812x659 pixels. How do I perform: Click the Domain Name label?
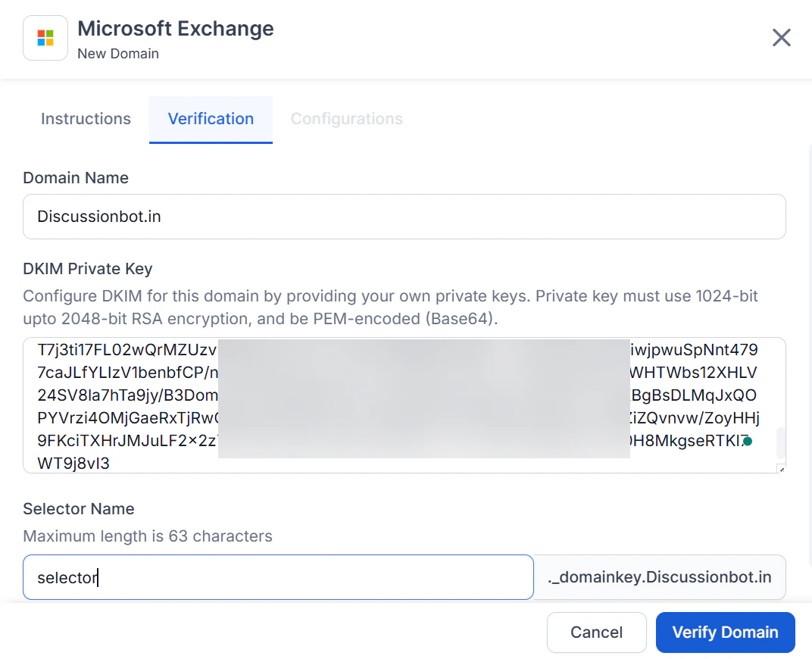[x=76, y=178]
